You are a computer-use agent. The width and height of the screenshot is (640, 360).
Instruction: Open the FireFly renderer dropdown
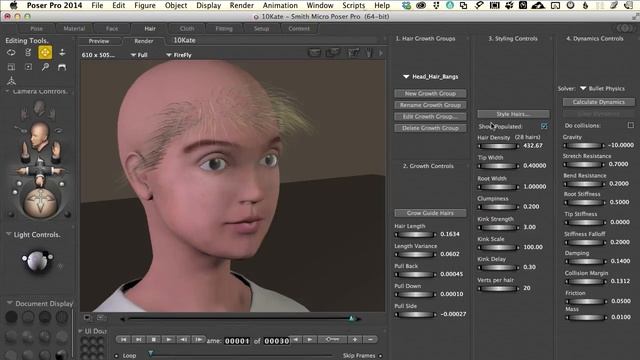(179, 55)
